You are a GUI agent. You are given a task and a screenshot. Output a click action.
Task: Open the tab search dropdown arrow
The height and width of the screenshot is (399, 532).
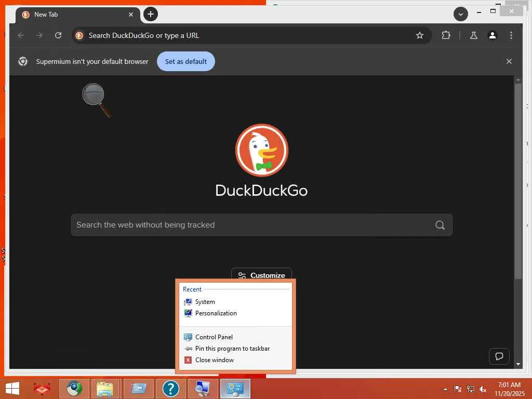click(x=461, y=14)
